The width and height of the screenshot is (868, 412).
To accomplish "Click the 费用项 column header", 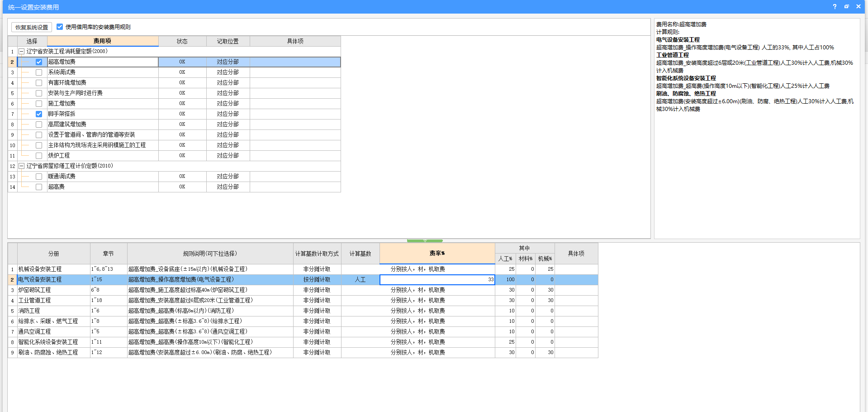I will [103, 41].
